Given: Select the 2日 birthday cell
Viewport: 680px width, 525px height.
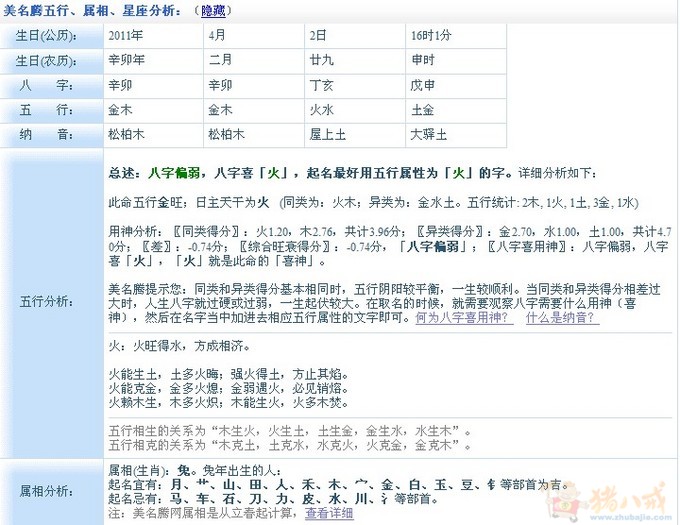Looking at the screenshot, I should click(355, 36).
